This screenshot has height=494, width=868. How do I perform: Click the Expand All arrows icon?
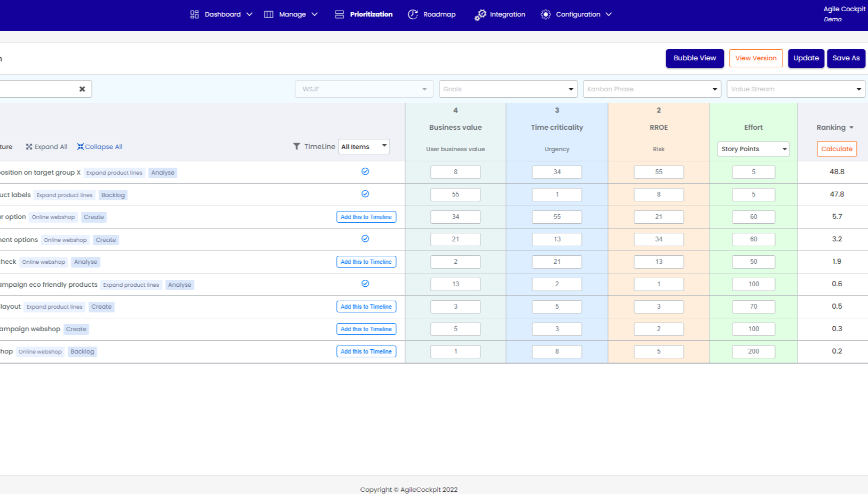(29, 147)
